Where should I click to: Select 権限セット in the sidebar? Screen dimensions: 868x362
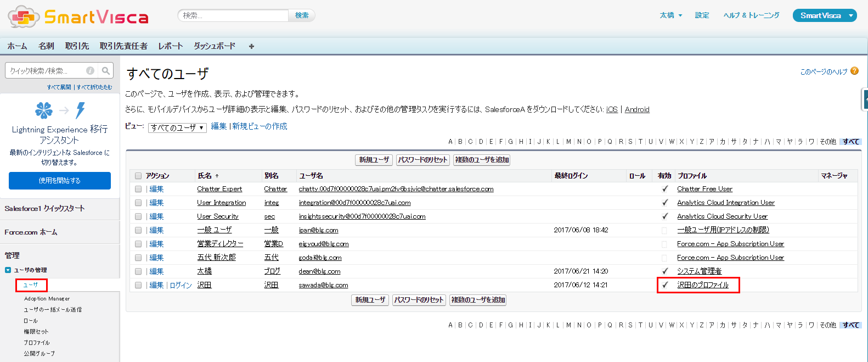point(36,332)
